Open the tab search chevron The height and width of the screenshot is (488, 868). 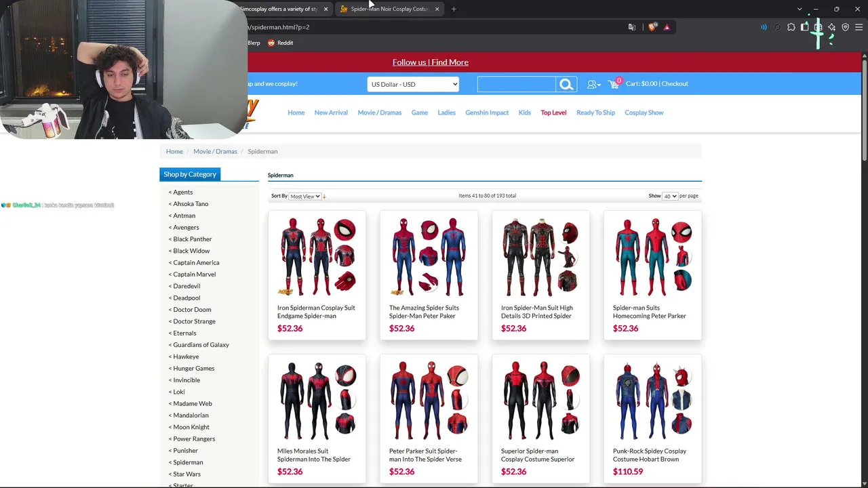800,9
